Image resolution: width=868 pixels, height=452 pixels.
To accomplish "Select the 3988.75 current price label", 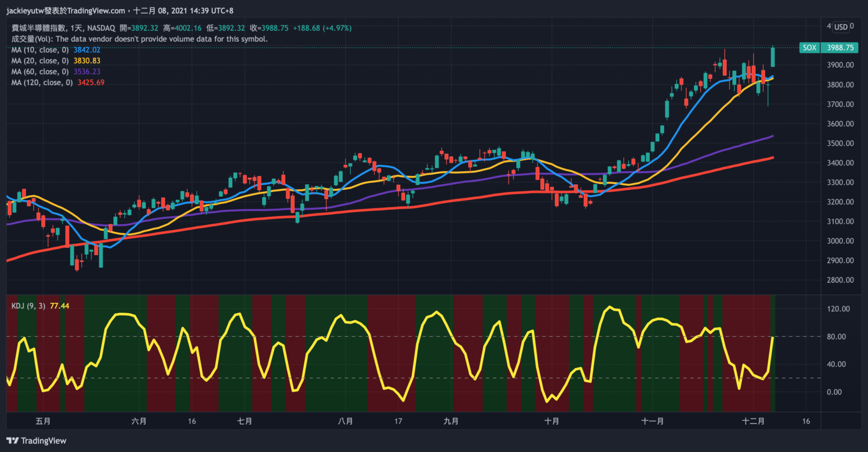I will [x=840, y=48].
